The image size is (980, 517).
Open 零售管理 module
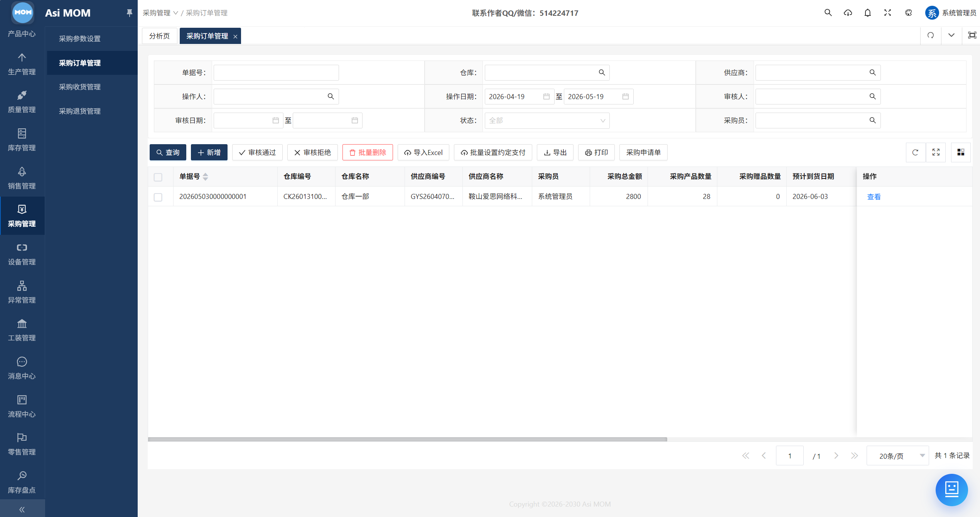point(22,444)
